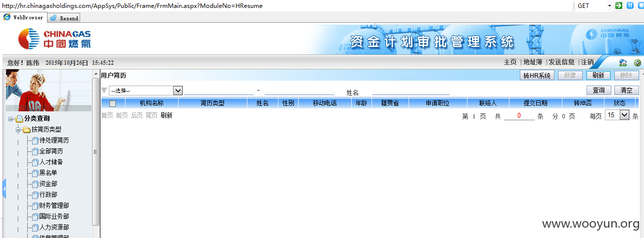This screenshot has height=238, width=644.
Task: Click the China Gas logo
Action: pyautogui.click(x=54, y=38)
